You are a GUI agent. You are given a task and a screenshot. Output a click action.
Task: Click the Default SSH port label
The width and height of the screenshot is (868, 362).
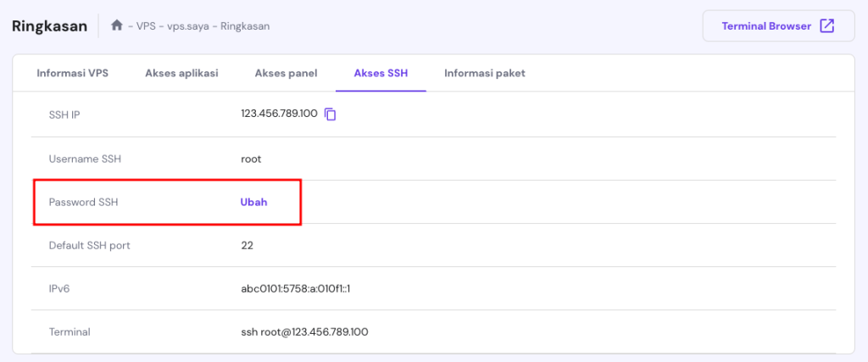89,246
